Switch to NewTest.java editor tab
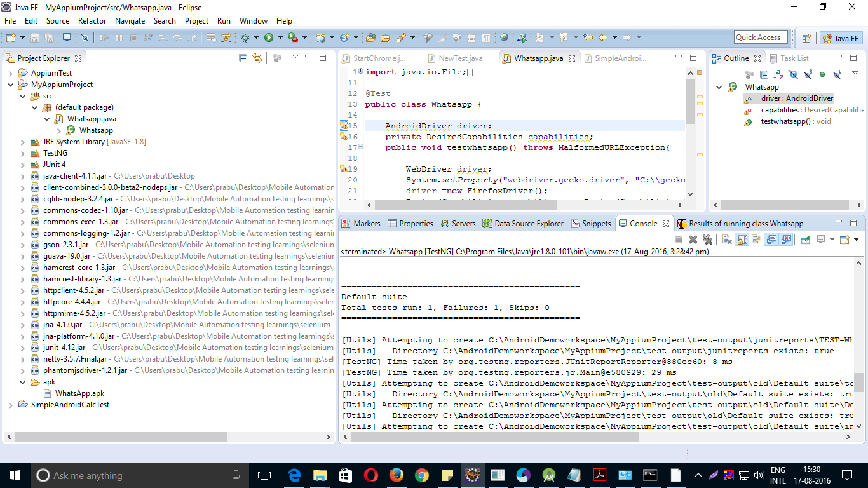The height and width of the screenshot is (488, 868). coord(455,58)
